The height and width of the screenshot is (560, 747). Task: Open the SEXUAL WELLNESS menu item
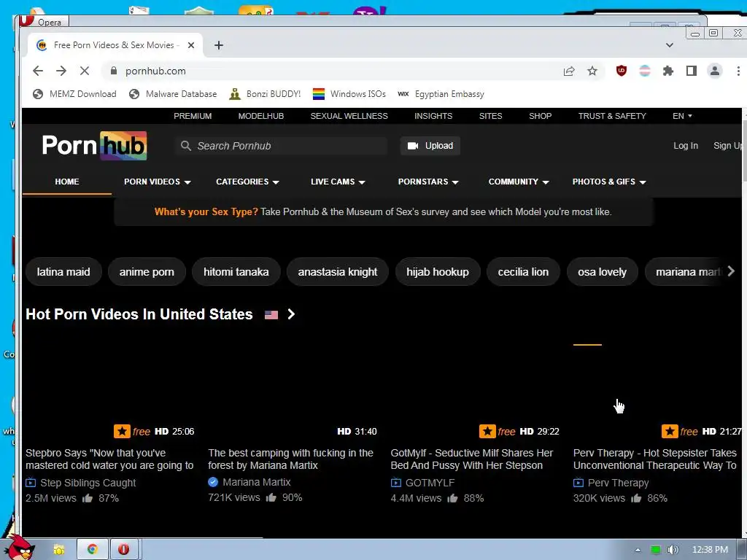tap(349, 116)
